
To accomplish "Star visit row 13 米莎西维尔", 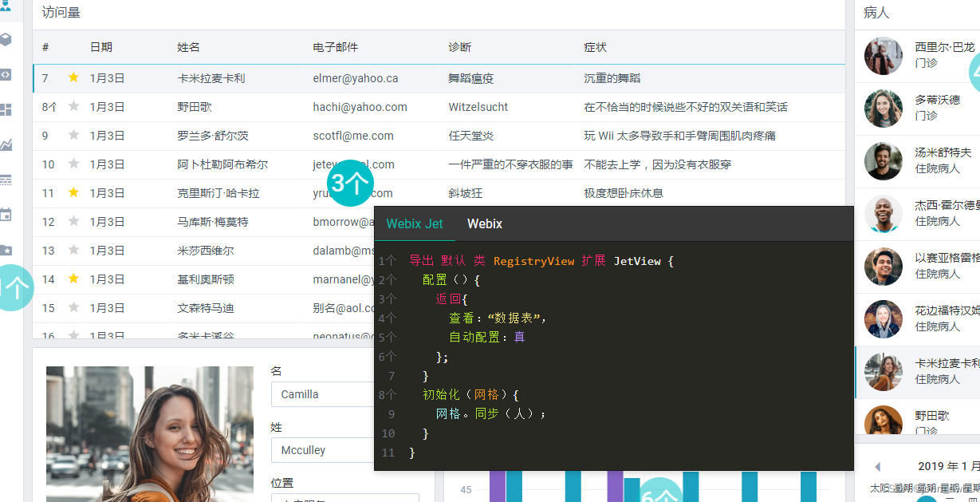I will 73,250.
